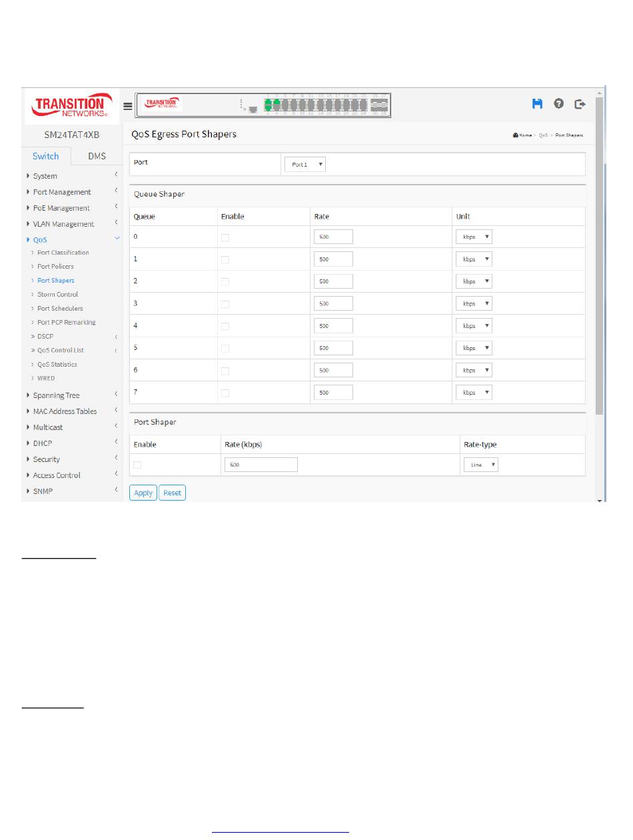Click the Apply button

pos(143,493)
